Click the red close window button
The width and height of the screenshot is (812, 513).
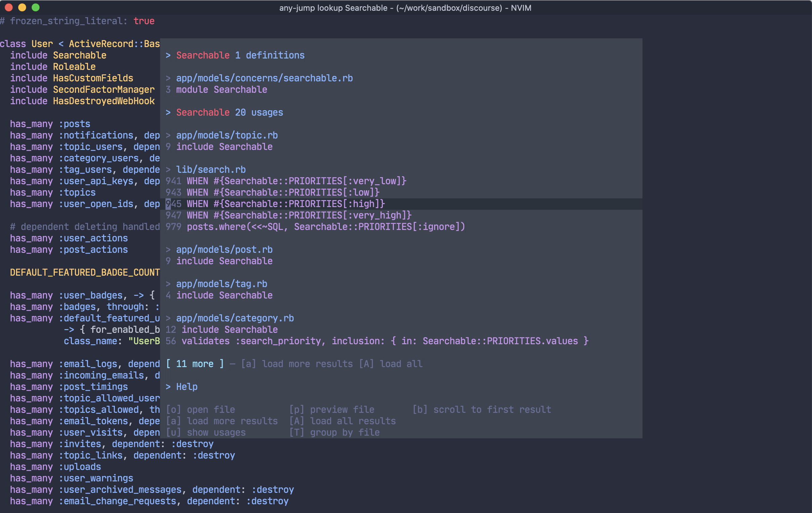9,7
